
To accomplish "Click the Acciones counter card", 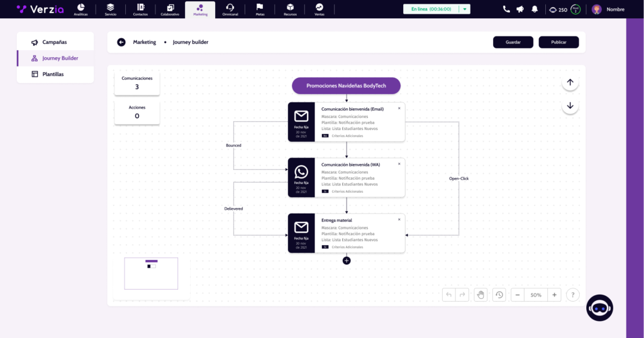I will click(x=136, y=112).
